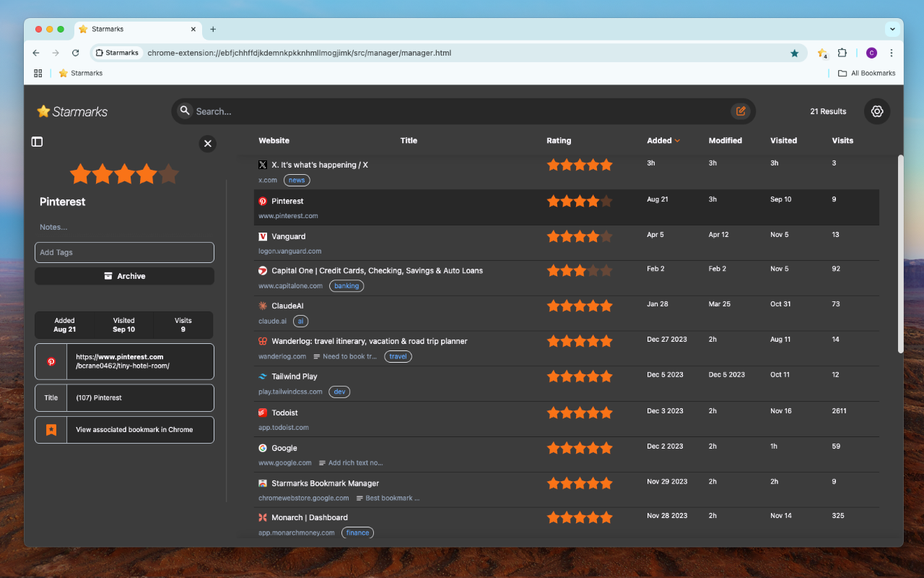Image resolution: width=924 pixels, height=578 pixels.
Task: Click the edit icon in search bar
Action: [x=741, y=111]
